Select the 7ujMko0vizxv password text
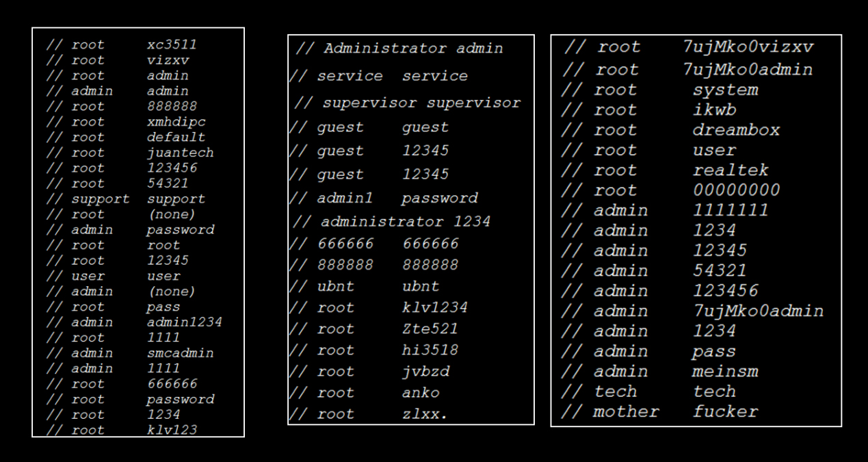868x462 pixels. pos(748,47)
